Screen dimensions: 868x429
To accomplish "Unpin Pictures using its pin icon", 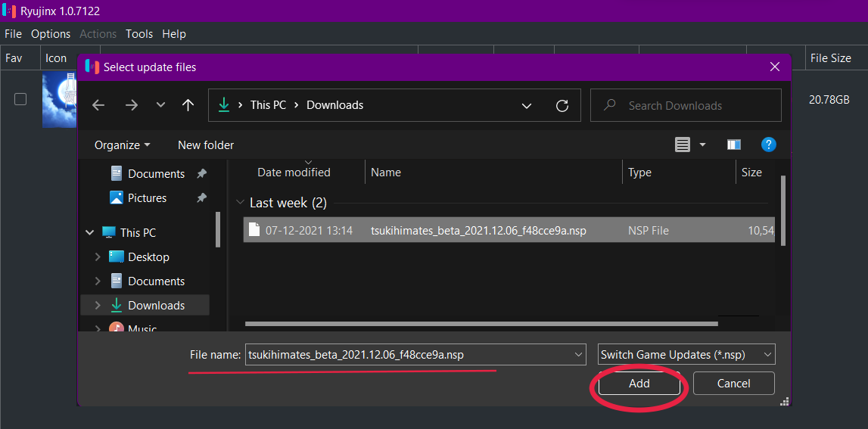I will pyautogui.click(x=201, y=197).
